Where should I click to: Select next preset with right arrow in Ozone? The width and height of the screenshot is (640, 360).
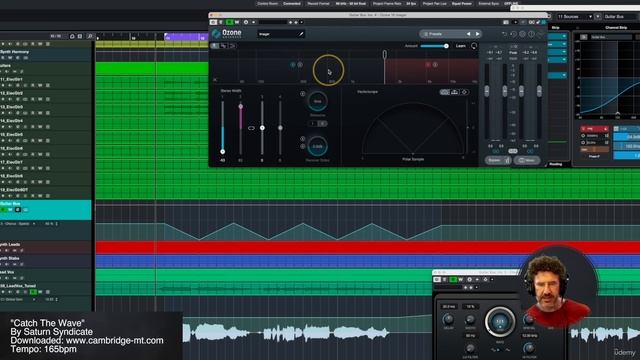pos(477,34)
